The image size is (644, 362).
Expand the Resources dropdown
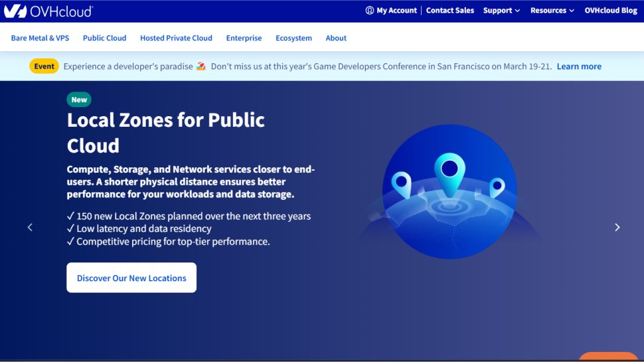click(x=552, y=11)
